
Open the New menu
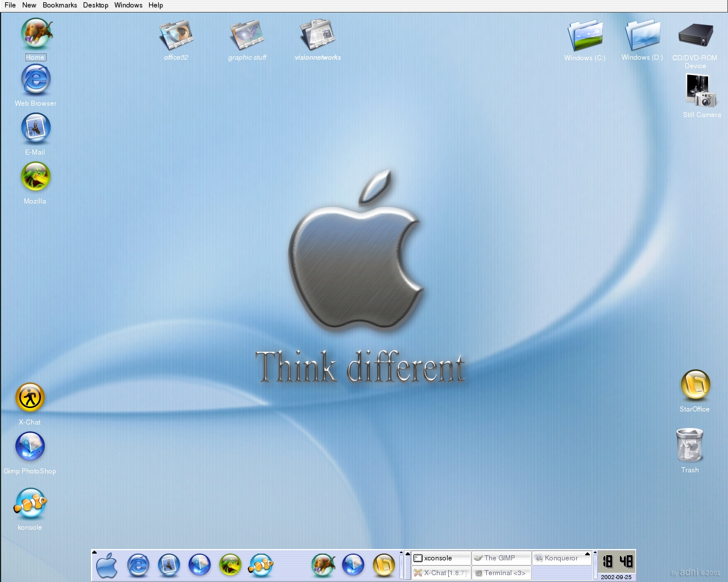pyautogui.click(x=29, y=5)
